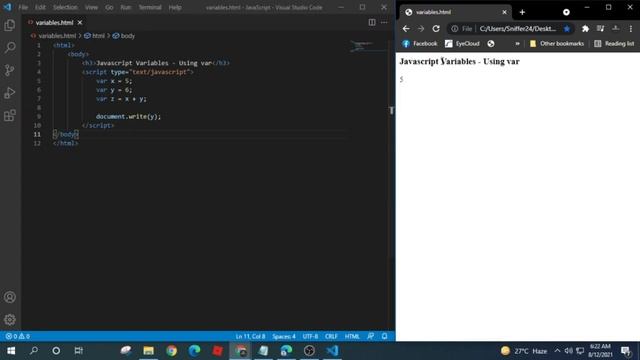The height and width of the screenshot is (360, 640).
Task: Click the feedback icon in the status bar
Action: click(x=371, y=336)
